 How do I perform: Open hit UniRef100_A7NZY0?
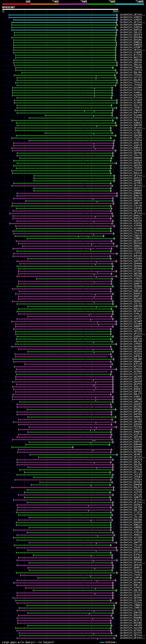click(131, 20)
